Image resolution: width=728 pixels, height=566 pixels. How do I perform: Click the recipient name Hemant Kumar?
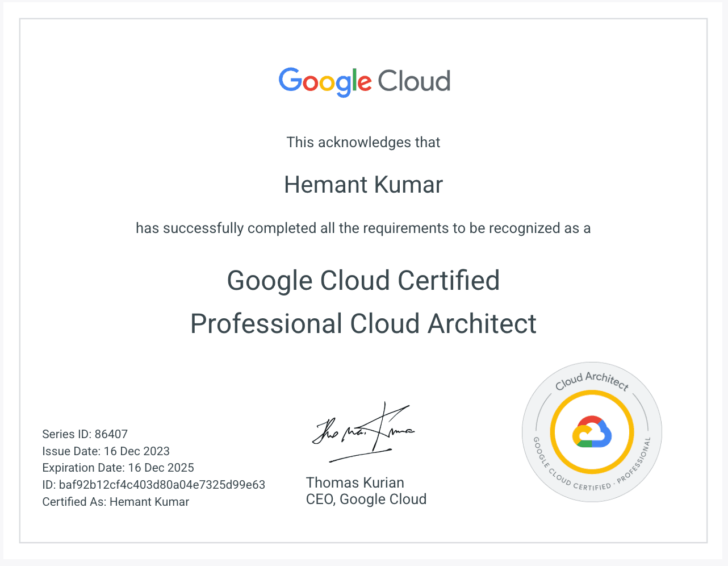[x=363, y=185]
